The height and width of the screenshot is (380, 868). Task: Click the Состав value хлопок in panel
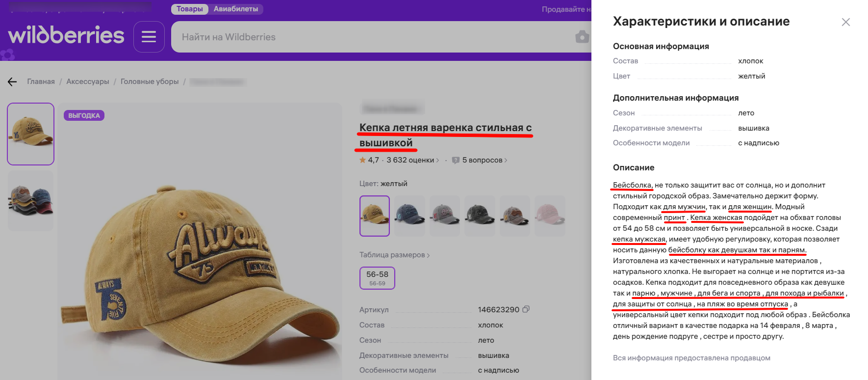pyautogui.click(x=751, y=61)
